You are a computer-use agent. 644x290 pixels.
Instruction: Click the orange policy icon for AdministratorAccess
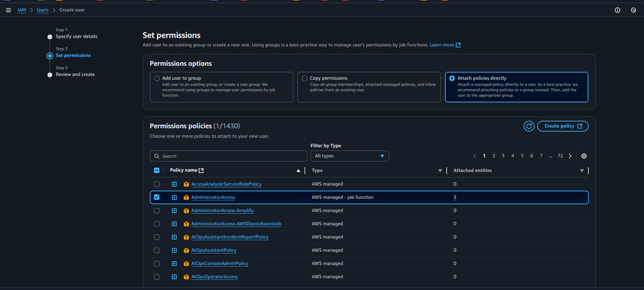click(186, 198)
